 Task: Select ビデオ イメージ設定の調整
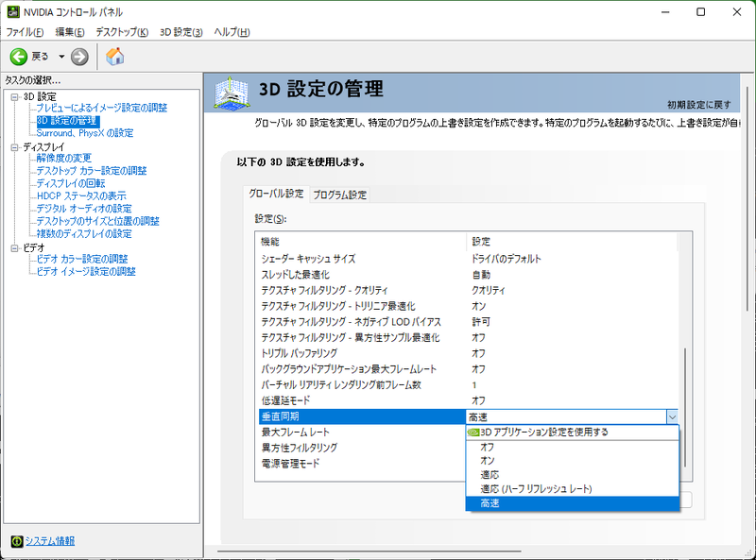point(86,271)
